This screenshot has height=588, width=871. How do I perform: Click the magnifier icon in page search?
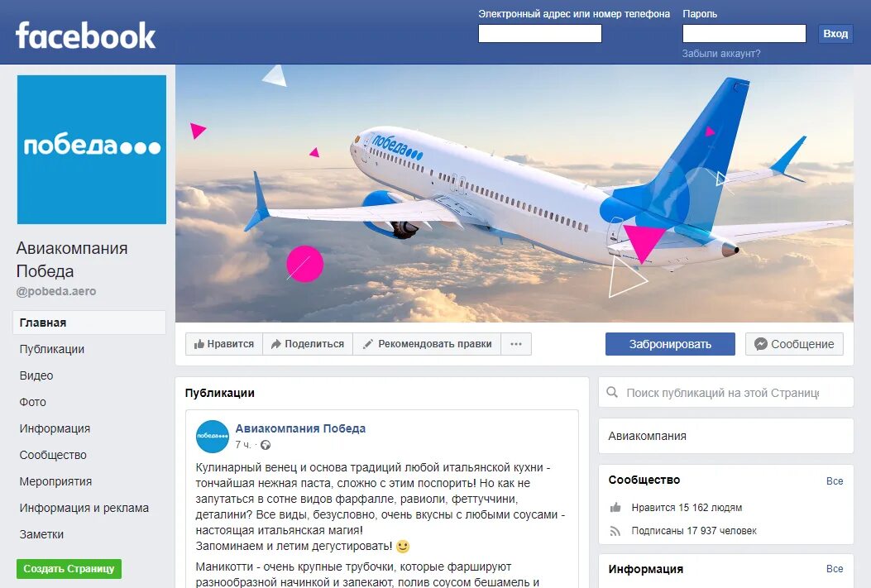tap(612, 393)
